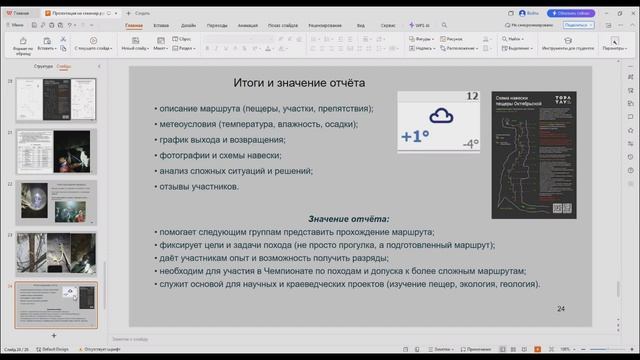Image resolution: width=640 pixels, height=360 pixels.
Task: Click the Cut scissors icon
Action: 63,39
